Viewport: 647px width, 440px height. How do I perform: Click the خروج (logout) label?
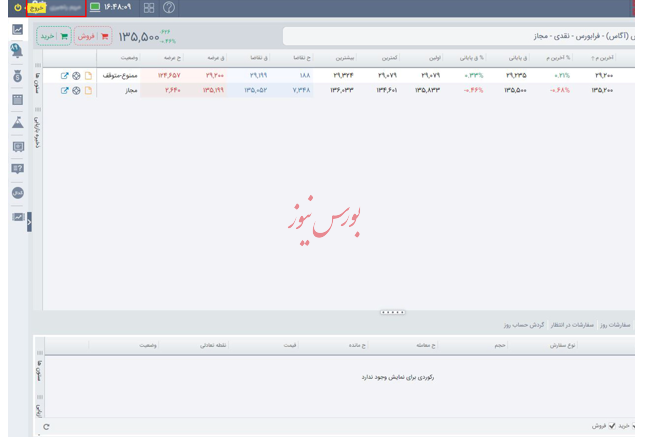37,8
